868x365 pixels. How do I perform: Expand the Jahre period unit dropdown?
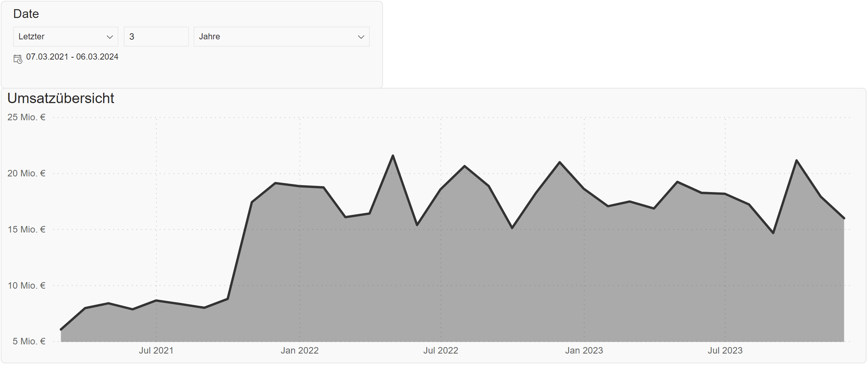[282, 37]
